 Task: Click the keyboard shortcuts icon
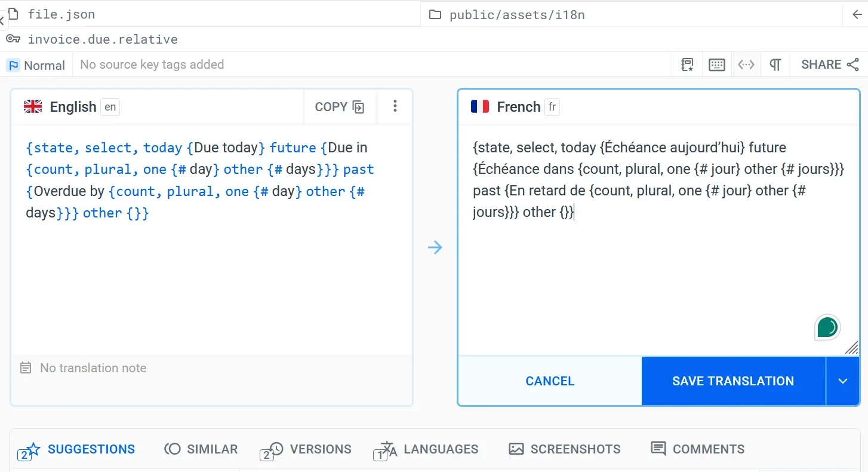point(716,65)
